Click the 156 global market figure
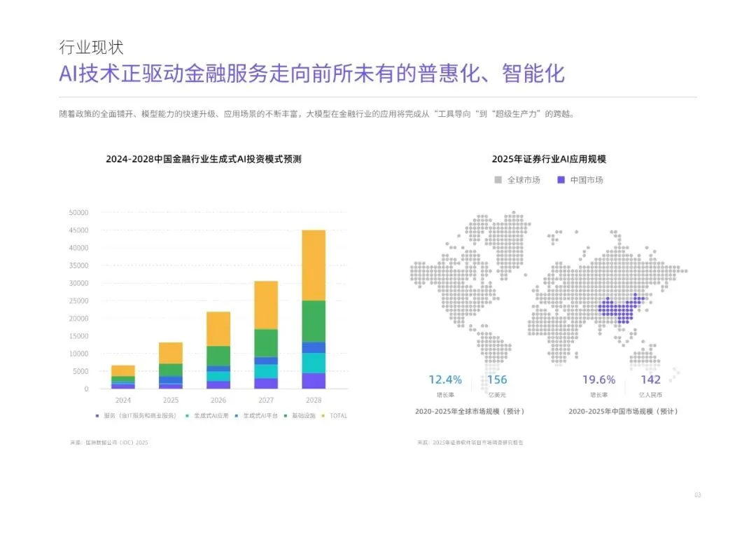 coord(497,380)
